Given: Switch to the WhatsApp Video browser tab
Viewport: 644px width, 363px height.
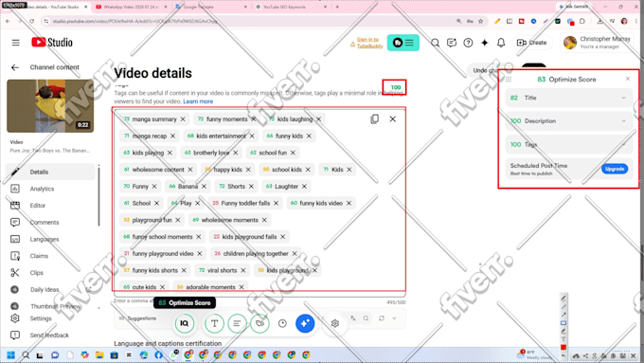Looking at the screenshot, I should click(x=131, y=7).
